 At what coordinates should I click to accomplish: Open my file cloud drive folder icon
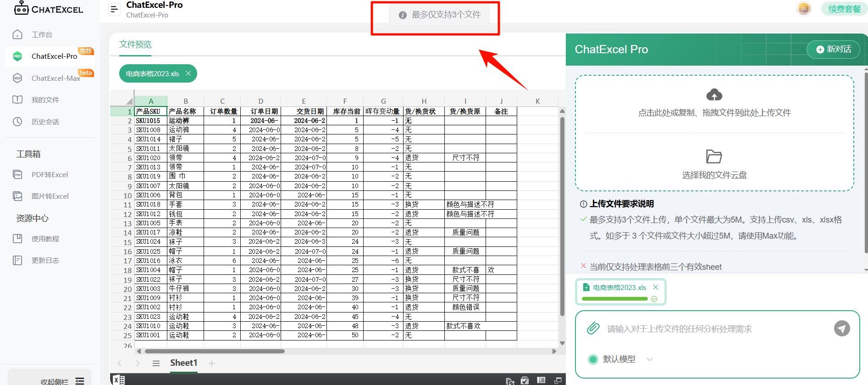(714, 156)
